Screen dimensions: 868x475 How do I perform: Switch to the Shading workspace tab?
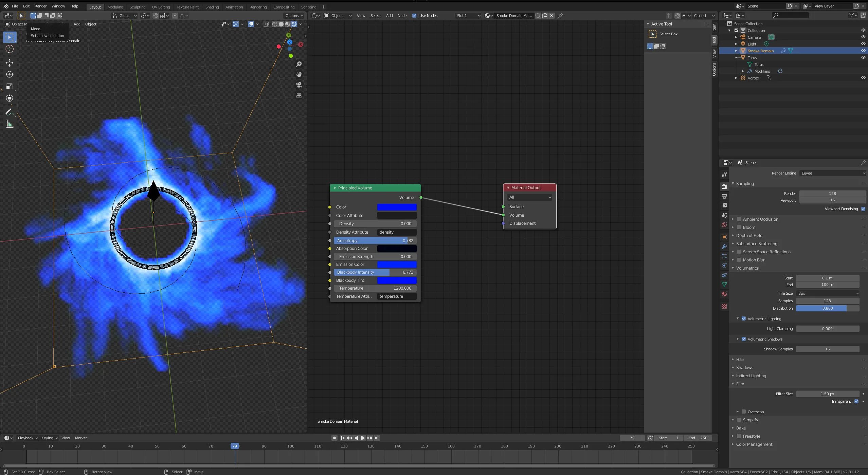pyautogui.click(x=212, y=7)
